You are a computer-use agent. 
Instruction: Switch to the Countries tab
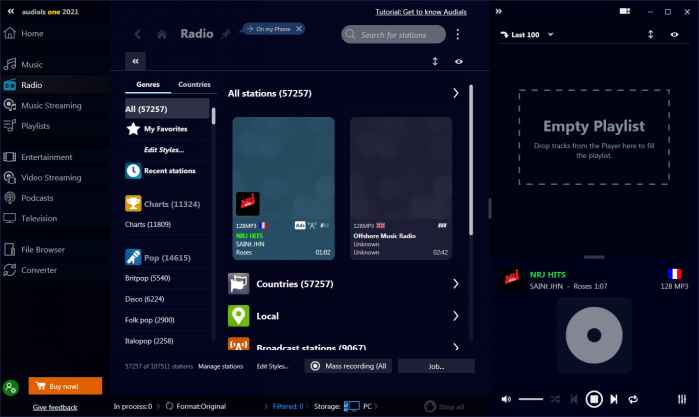pos(193,85)
